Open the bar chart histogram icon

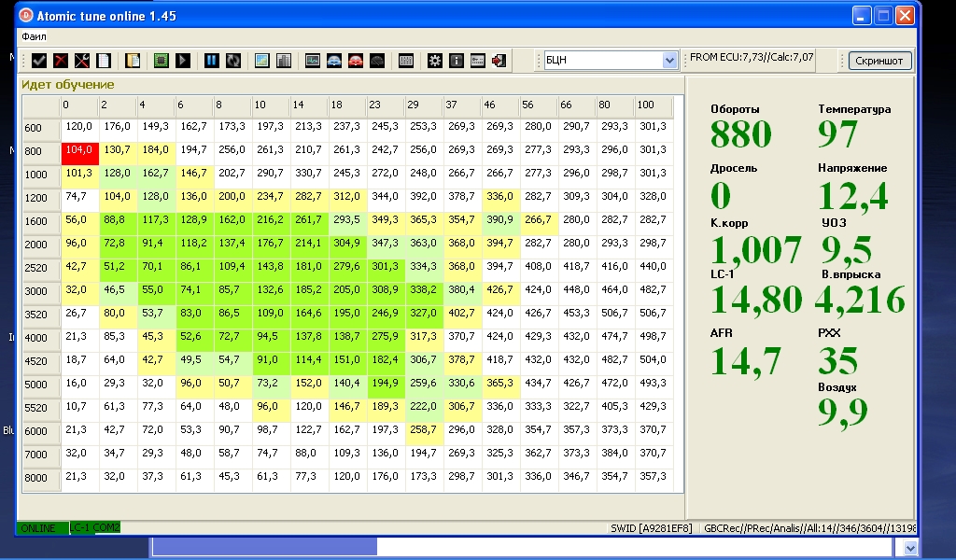pos(284,61)
